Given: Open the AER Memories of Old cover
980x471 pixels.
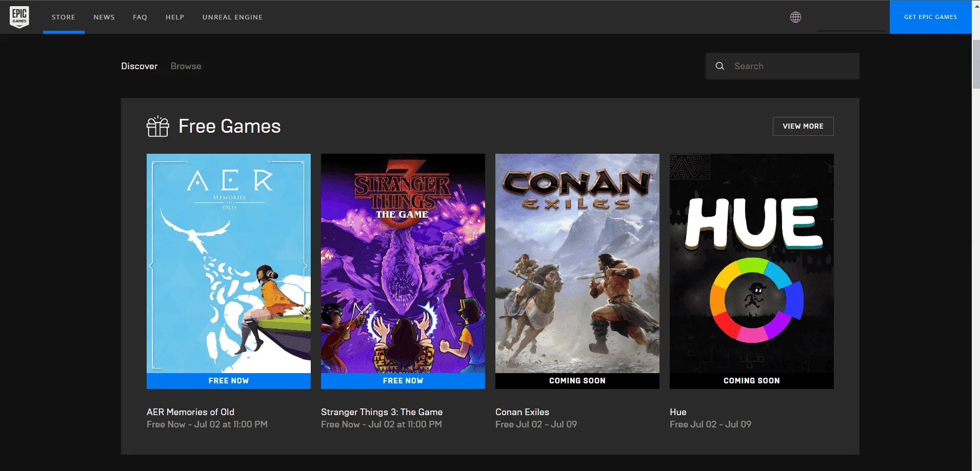Looking at the screenshot, I should coord(229,263).
